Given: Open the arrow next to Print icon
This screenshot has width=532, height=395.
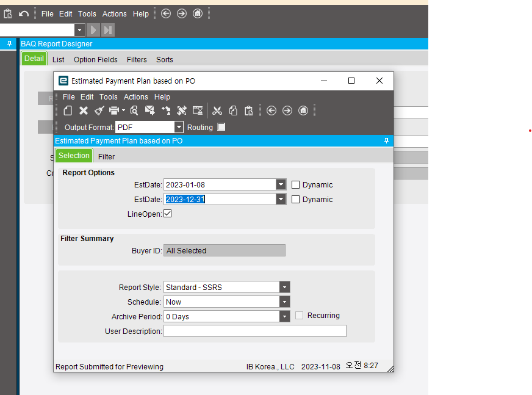Looking at the screenshot, I should [x=123, y=111].
